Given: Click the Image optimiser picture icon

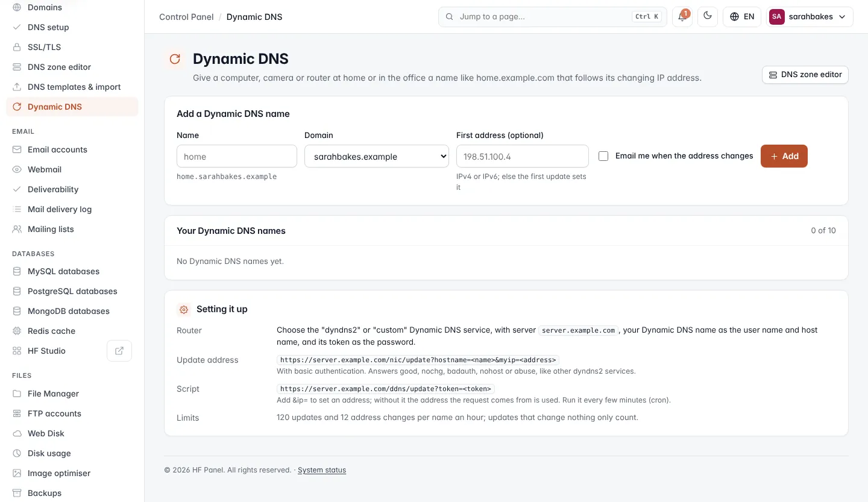Looking at the screenshot, I should 17,473.
